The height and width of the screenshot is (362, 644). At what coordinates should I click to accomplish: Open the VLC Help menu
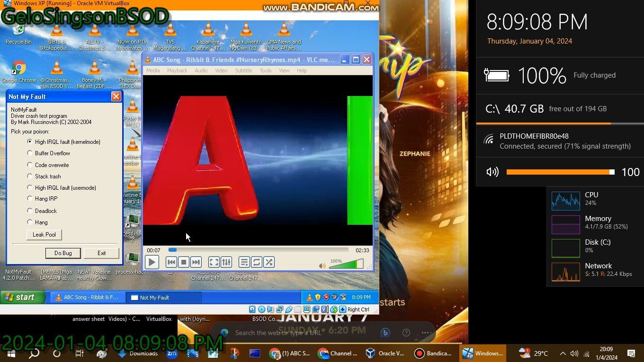302,71
